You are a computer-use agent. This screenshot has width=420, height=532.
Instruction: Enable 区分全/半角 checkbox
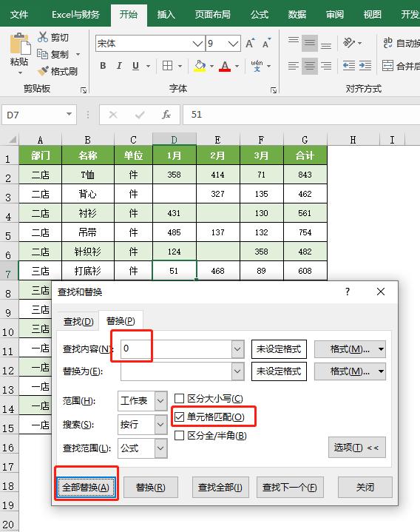click(180, 435)
